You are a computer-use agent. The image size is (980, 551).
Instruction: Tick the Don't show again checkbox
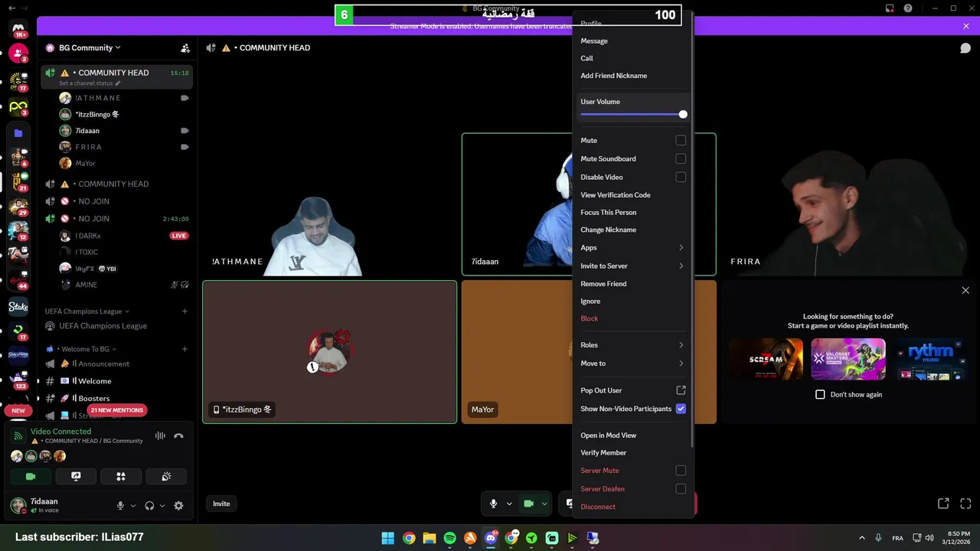click(x=820, y=394)
